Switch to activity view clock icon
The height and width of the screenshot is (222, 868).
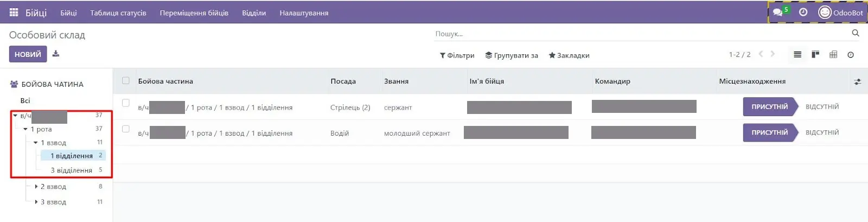pyautogui.click(x=851, y=55)
